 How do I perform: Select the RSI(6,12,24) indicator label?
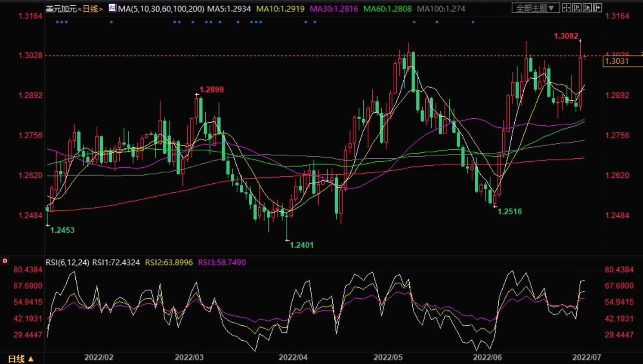[x=68, y=262]
